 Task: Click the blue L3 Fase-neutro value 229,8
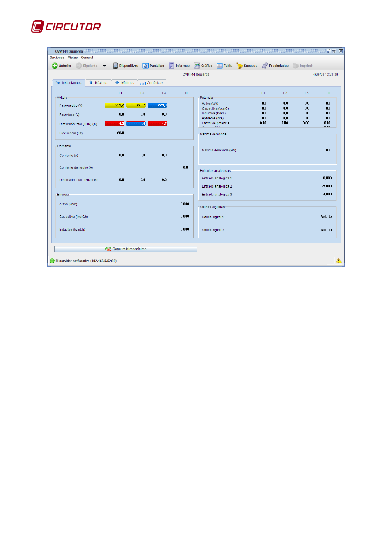point(157,105)
